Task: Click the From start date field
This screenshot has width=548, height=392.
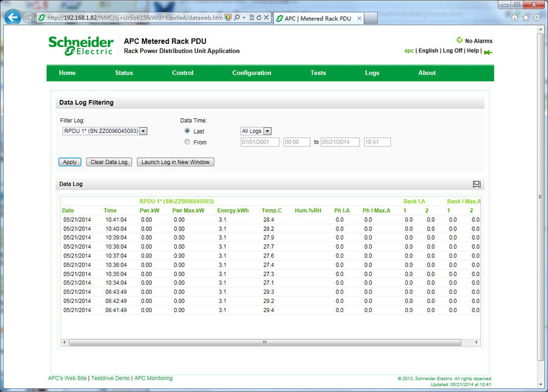Action: pyautogui.click(x=260, y=142)
